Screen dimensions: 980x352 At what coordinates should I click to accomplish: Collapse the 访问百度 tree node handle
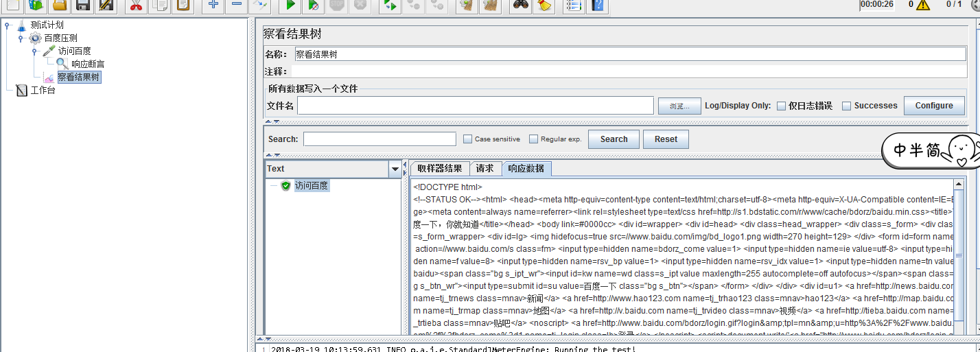[x=35, y=51]
